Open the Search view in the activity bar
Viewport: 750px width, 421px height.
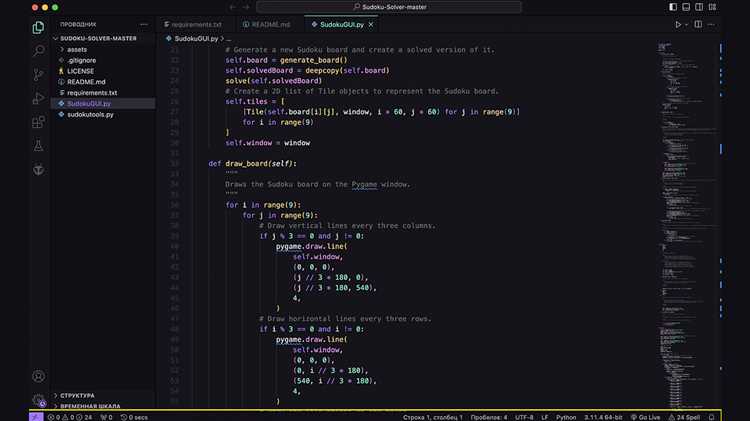pos(38,51)
